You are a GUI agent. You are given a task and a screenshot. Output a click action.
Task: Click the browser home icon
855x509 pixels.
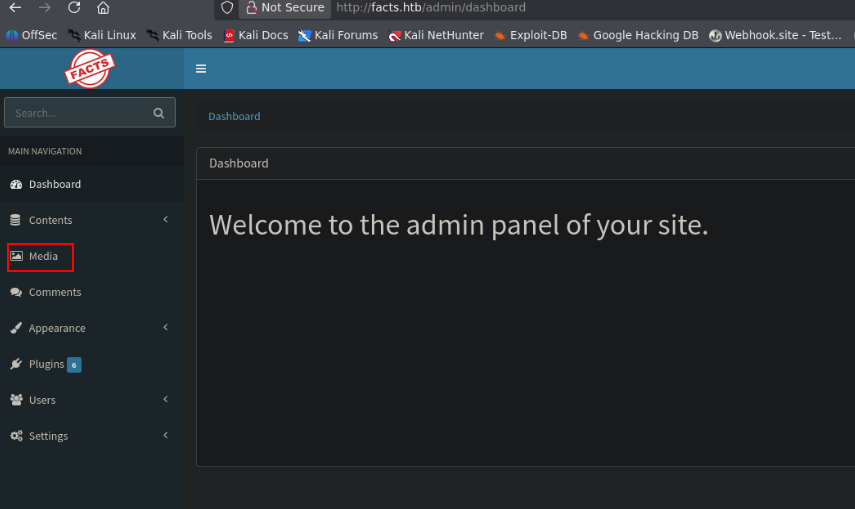point(103,8)
